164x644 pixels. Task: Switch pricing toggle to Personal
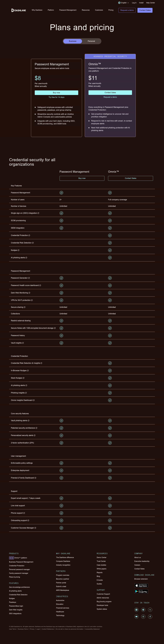(x=91, y=41)
